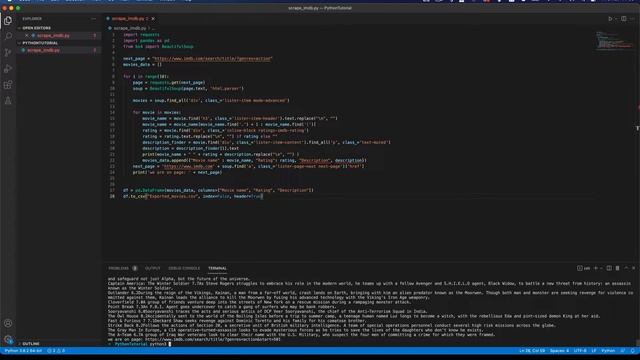
Task: Click scrape_imdb.py in the breadcrumb bar
Action: (129, 28)
